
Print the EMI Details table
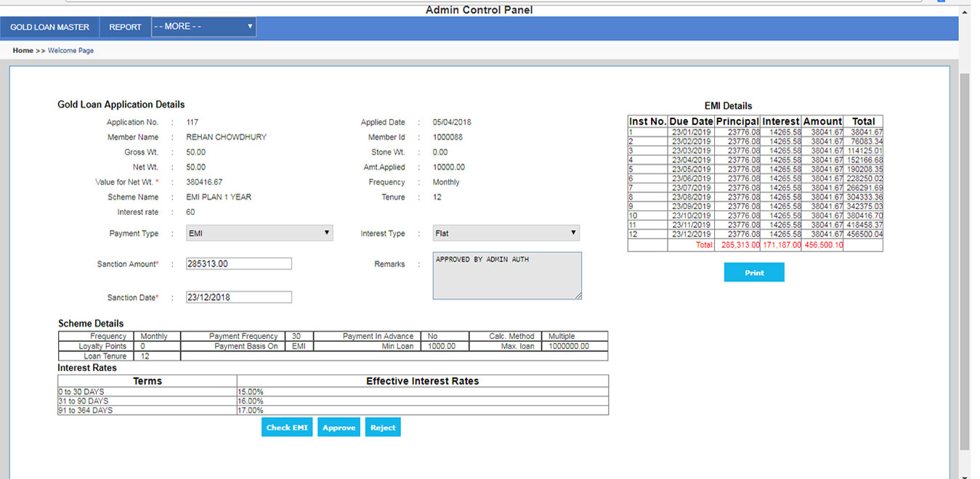(x=754, y=273)
